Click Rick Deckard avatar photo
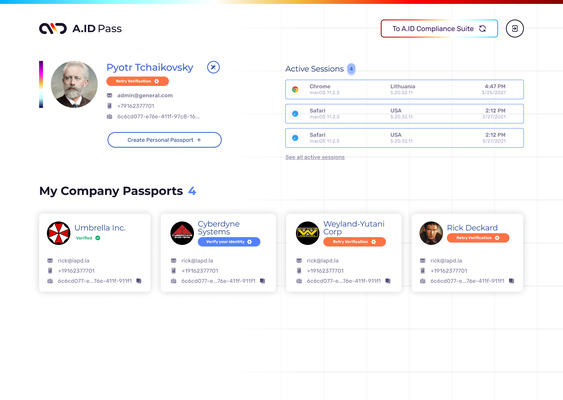The height and width of the screenshot is (400, 563). click(x=431, y=233)
